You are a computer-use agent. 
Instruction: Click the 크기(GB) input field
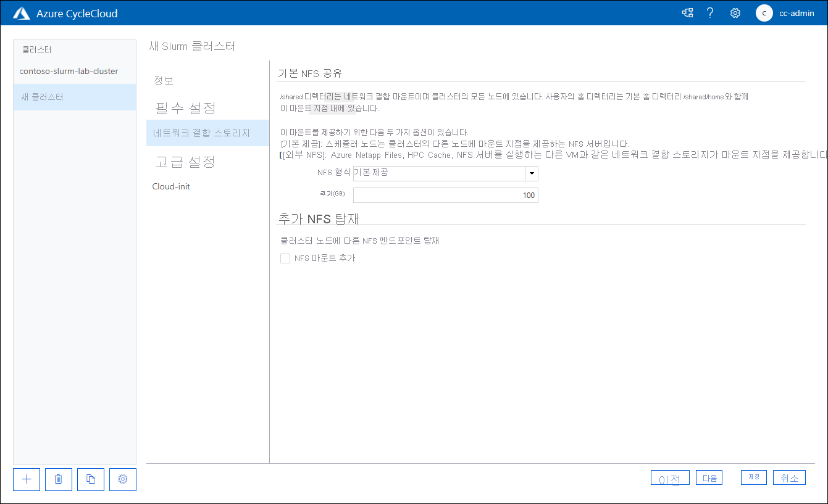pyautogui.click(x=445, y=195)
